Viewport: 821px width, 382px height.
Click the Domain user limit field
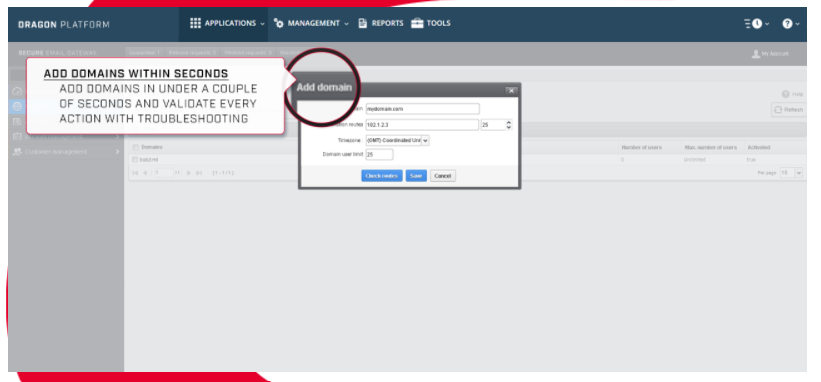380,154
